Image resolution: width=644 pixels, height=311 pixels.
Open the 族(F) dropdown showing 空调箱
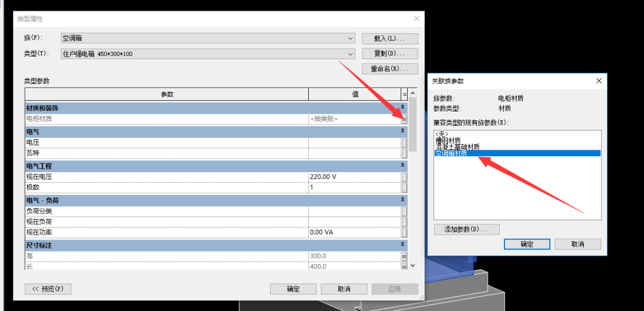(208, 39)
